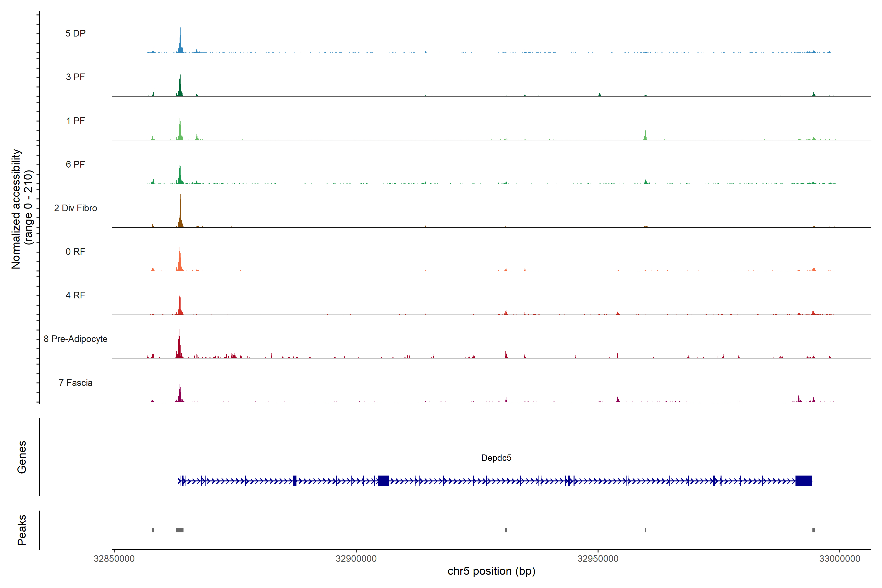
Task: Select the 8 Pre-Adipocyte track label
Action: point(75,339)
